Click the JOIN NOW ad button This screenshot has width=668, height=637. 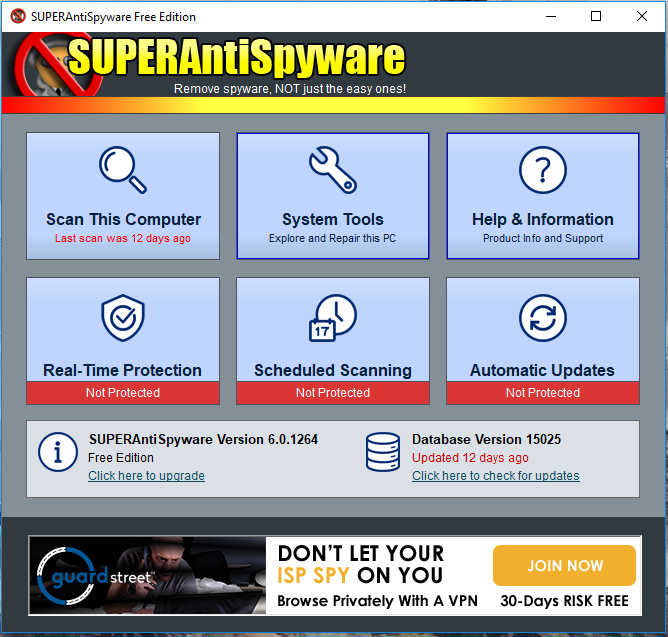pyautogui.click(x=564, y=565)
